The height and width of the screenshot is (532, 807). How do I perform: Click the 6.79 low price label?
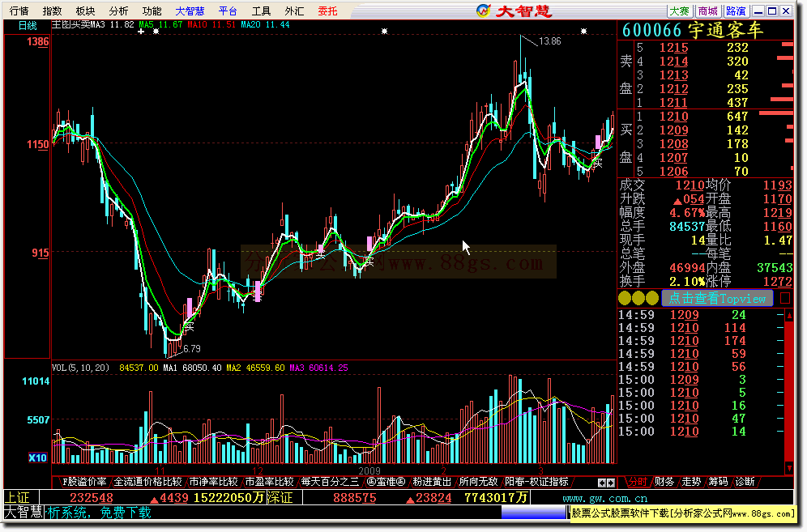192,349
